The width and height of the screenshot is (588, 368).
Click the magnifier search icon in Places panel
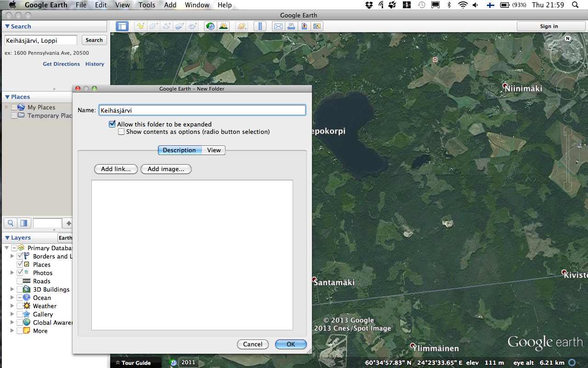(x=11, y=223)
